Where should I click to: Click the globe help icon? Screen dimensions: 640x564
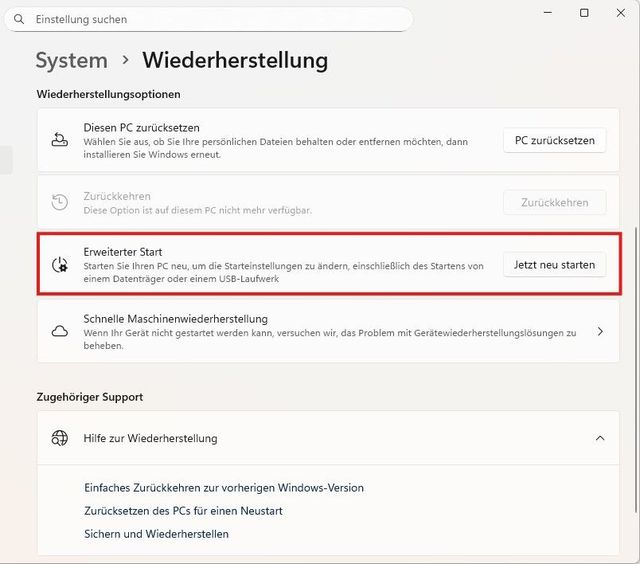pos(60,438)
